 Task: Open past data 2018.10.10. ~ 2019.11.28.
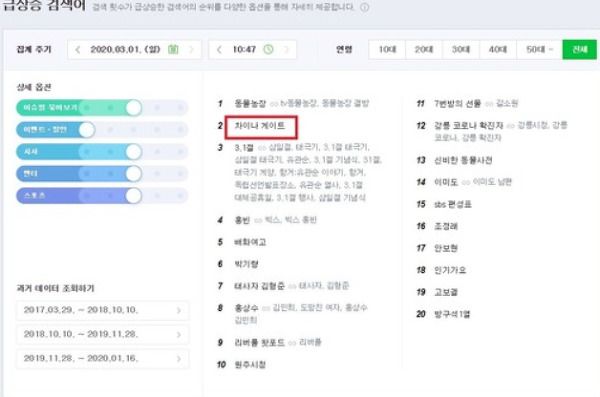coord(103,334)
